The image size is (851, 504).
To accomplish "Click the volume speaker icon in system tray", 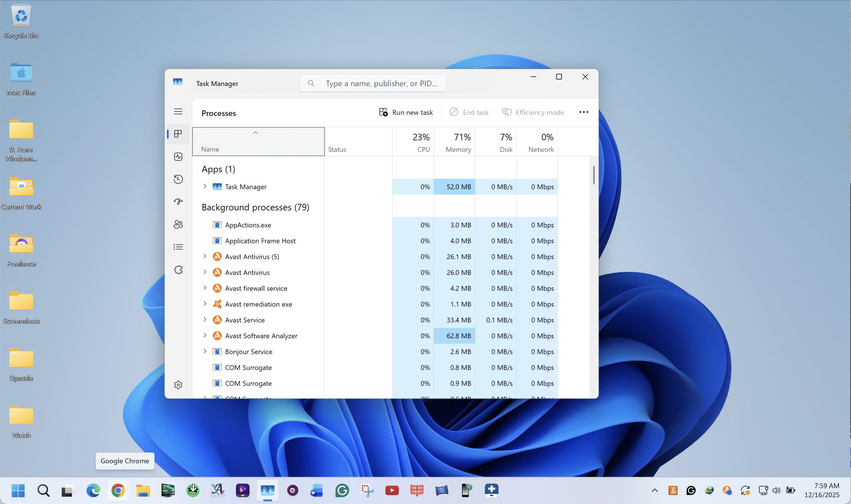I will [776, 490].
